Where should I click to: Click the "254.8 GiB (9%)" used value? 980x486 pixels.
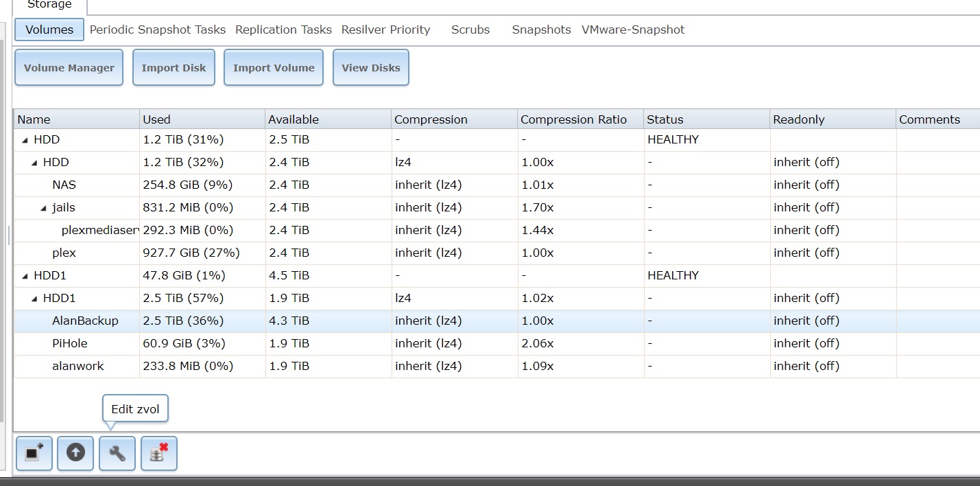pos(188,185)
